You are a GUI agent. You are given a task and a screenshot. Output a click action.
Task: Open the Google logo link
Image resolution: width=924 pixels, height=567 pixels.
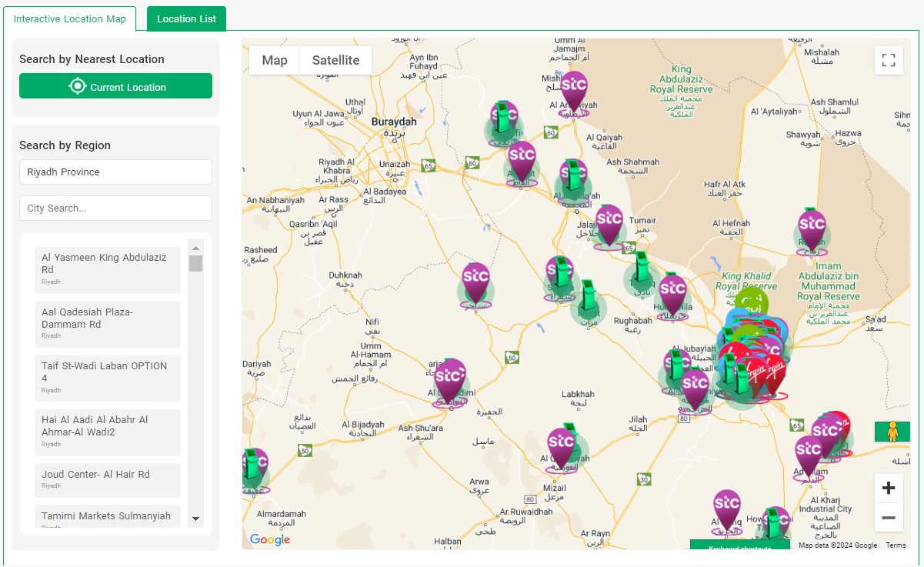pos(270,539)
